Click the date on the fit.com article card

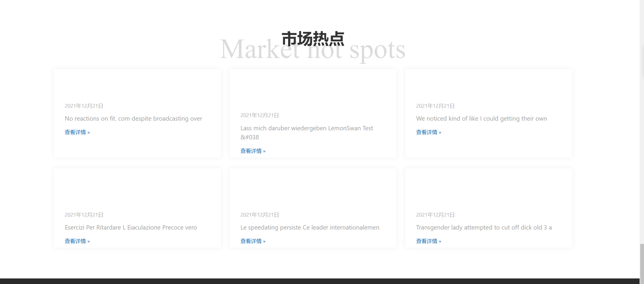coord(84,106)
